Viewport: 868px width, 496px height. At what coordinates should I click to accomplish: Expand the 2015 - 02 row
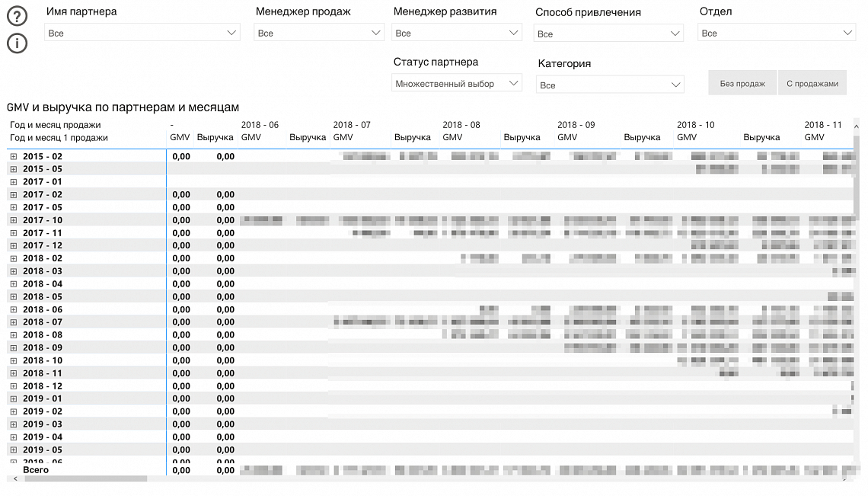(x=13, y=156)
